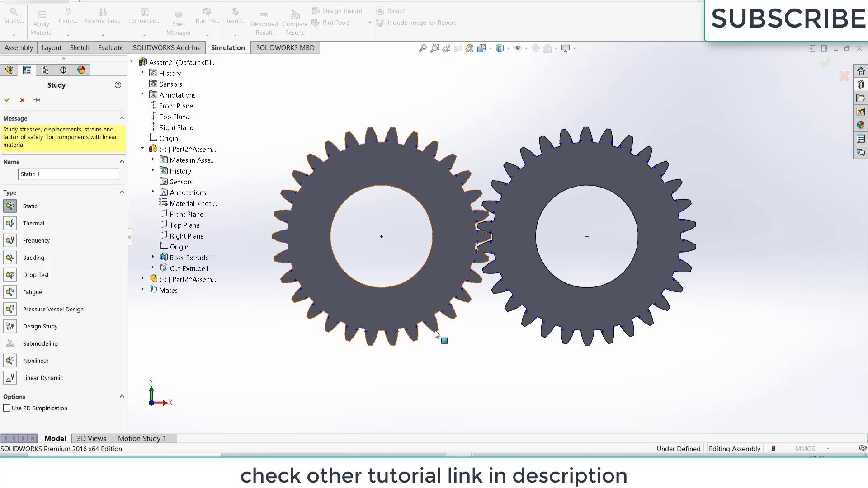Open the Shell Manager
868x488 pixels.
(x=178, y=20)
